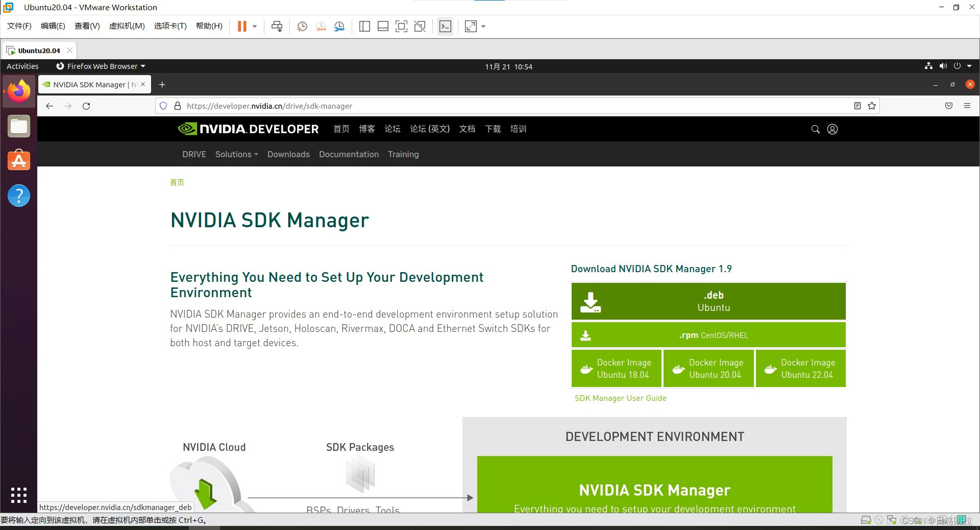The height and width of the screenshot is (530, 980).
Task: Open the Firefox Web Browser app menu
Action: click(101, 66)
